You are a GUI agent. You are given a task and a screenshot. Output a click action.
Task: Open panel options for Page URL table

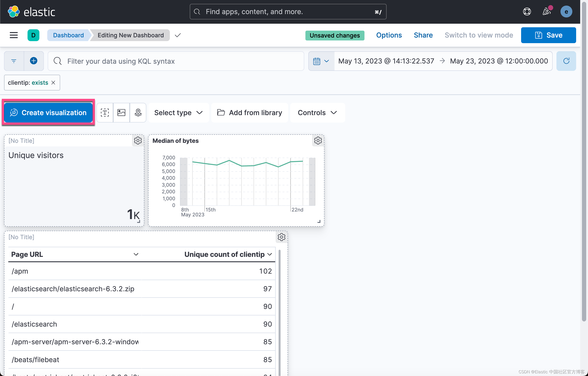tap(281, 237)
